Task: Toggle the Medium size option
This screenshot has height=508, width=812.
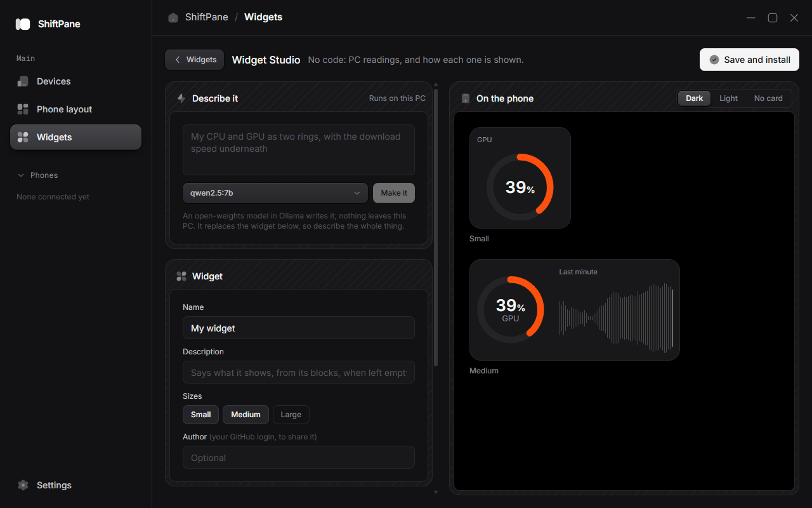Action: coord(246,415)
